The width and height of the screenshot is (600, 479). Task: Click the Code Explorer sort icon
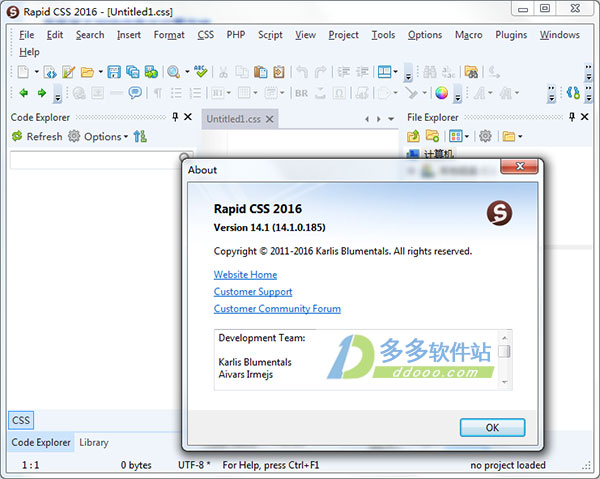coord(140,136)
